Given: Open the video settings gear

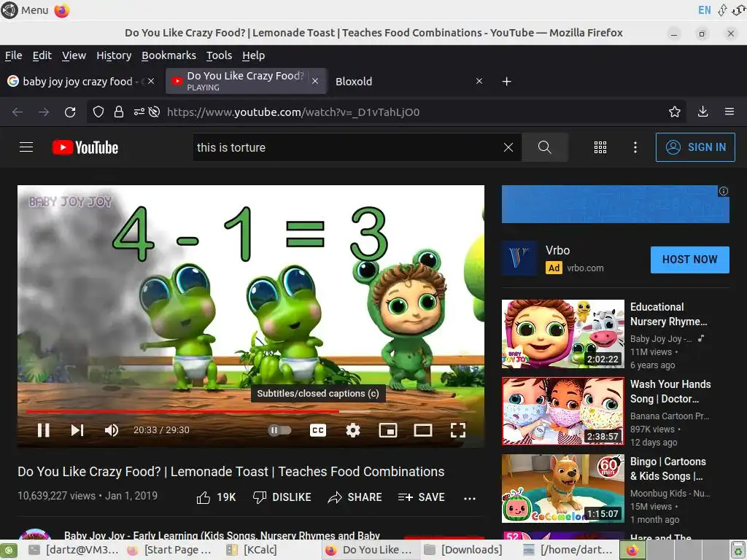Looking at the screenshot, I should (353, 430).
